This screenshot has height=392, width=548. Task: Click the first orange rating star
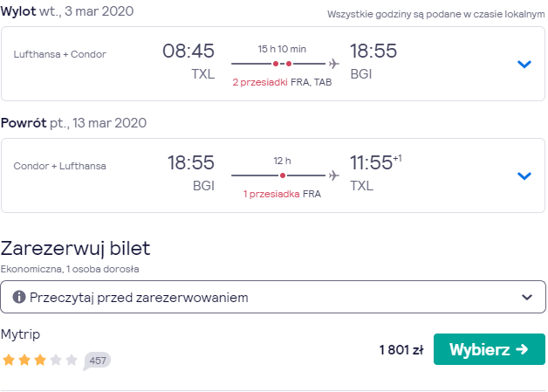tap(9, 360)
